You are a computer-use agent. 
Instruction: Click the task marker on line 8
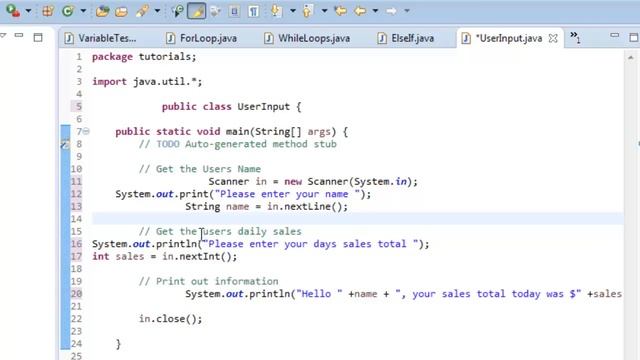click(x=65, y=144)
